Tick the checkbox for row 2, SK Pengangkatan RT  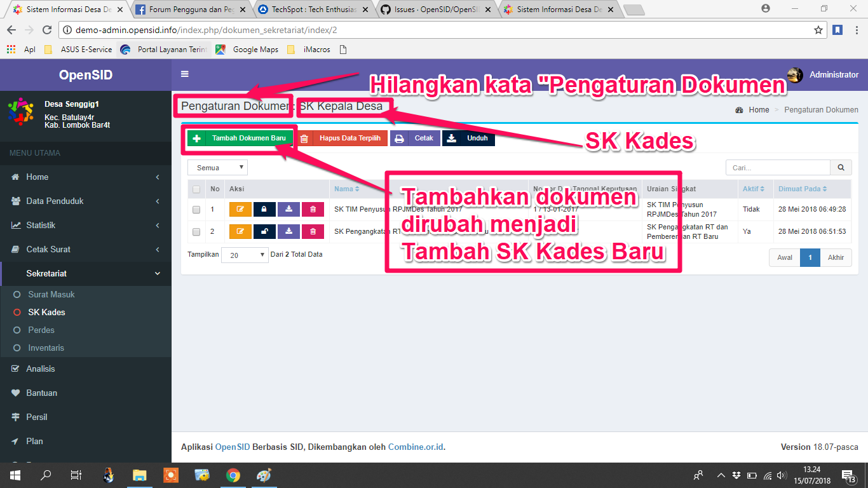click(x=196, y=231)
